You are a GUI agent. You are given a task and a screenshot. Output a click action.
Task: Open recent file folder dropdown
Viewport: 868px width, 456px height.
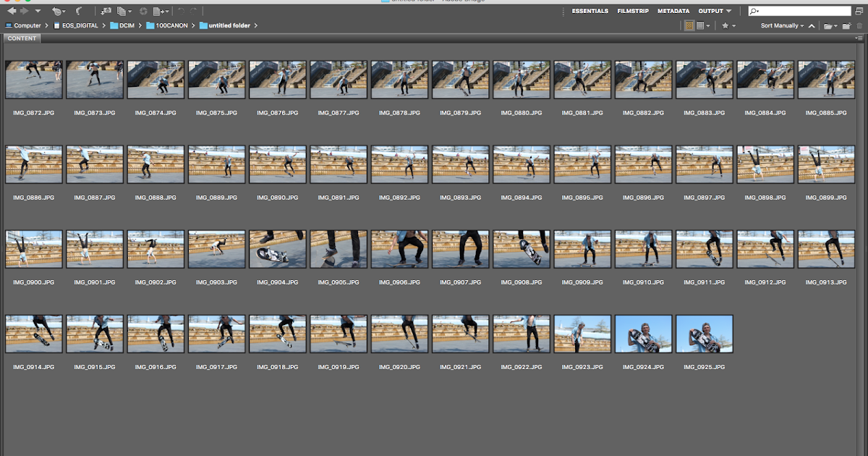pos(830,26)
